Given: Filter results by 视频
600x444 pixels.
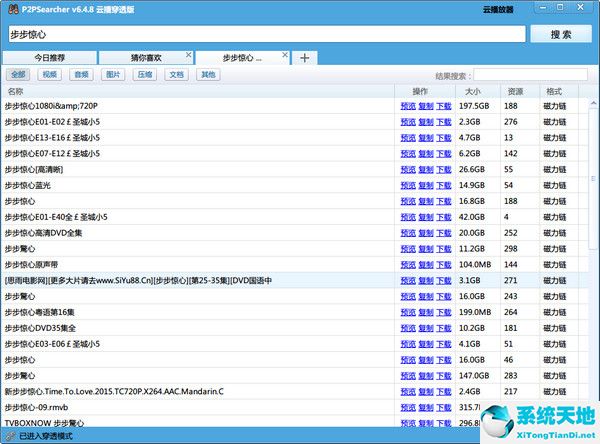Looking at the screenshot, I should [x=49, y=74].
